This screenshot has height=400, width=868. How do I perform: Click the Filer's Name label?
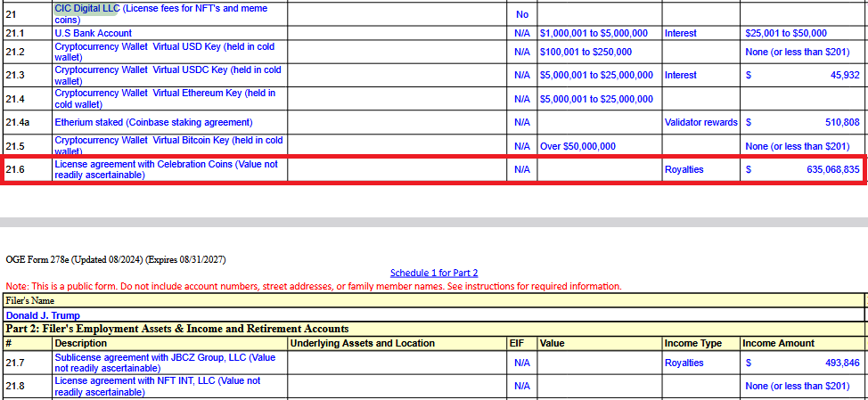(30, 301)
